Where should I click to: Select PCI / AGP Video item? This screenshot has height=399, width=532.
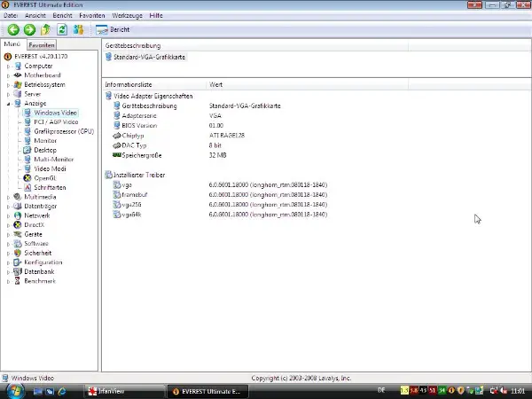56,121
